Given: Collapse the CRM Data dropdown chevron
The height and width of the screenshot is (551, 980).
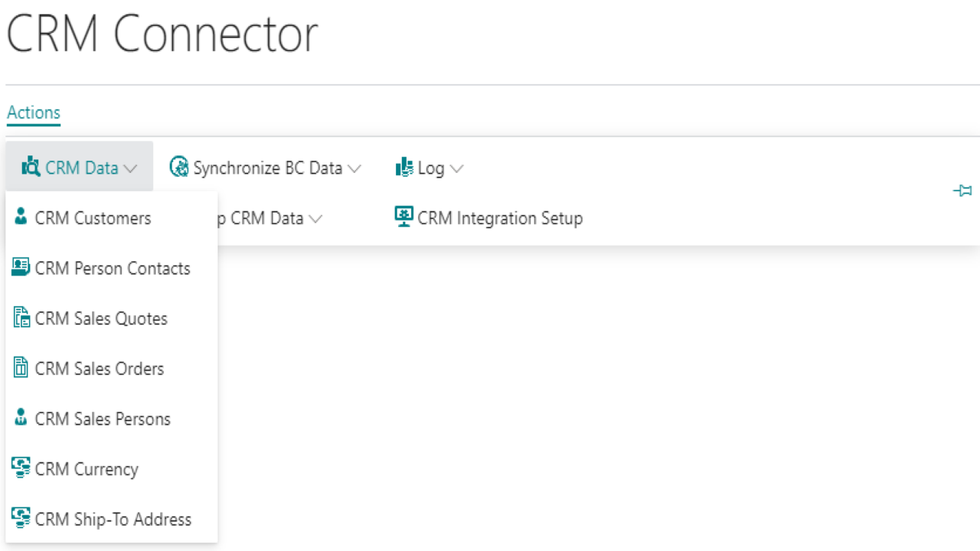Looking at the screenshot, I should [130, 168].
